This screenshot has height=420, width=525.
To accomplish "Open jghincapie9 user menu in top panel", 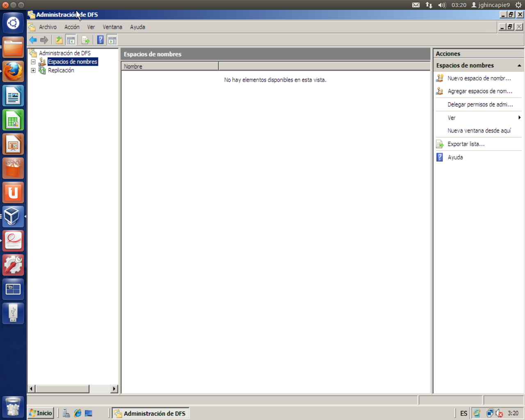I will (491, 5).
